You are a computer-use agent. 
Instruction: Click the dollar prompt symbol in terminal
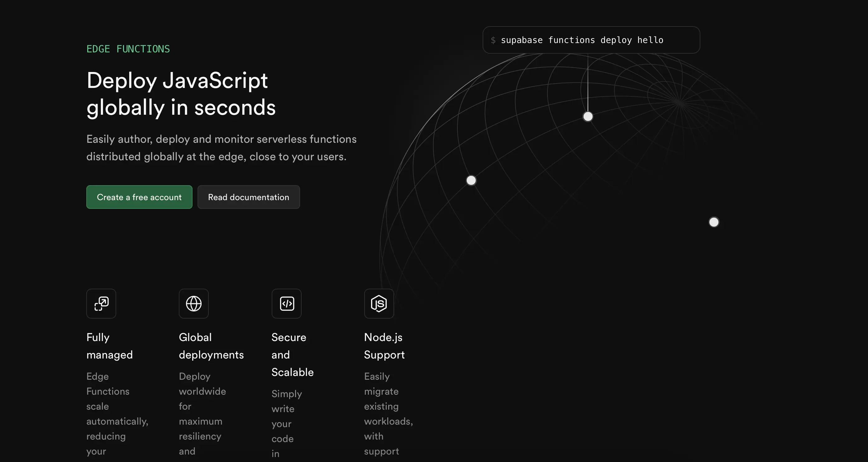[x=493, y=40]
